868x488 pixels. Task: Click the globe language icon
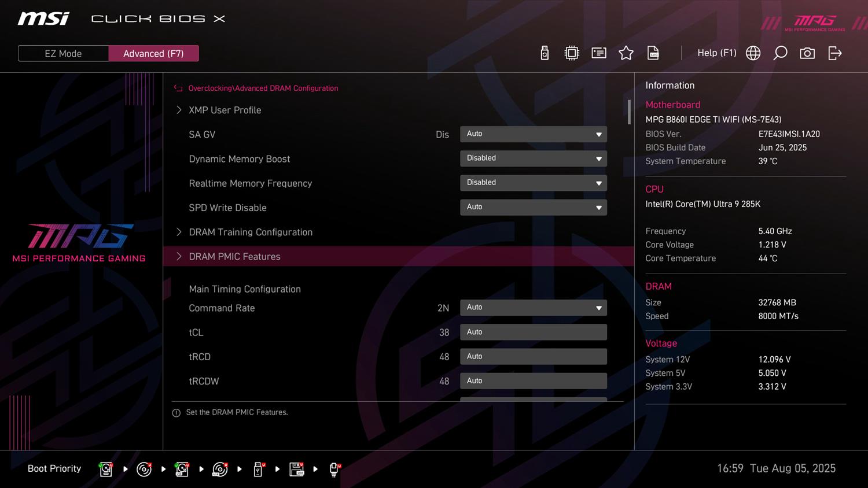pos(753,53)
